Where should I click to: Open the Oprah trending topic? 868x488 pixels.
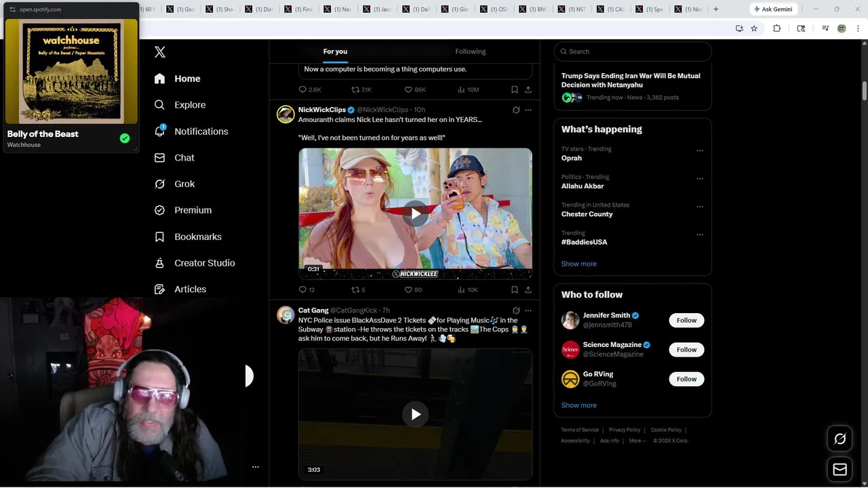tap(572, 158)
